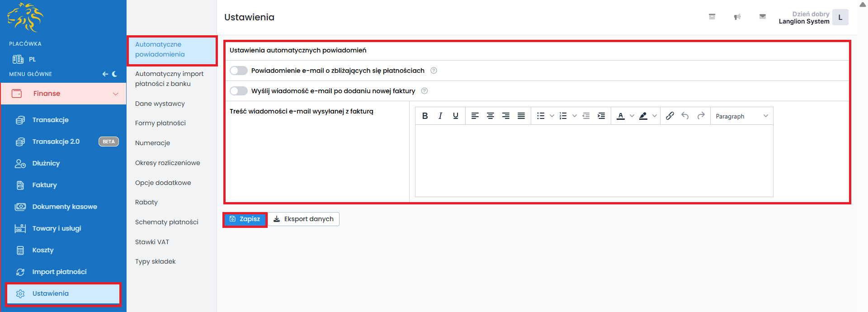Increase indent in the editor toolbar
The width and height of the screenshot is (868, 312).
(601, 116)
